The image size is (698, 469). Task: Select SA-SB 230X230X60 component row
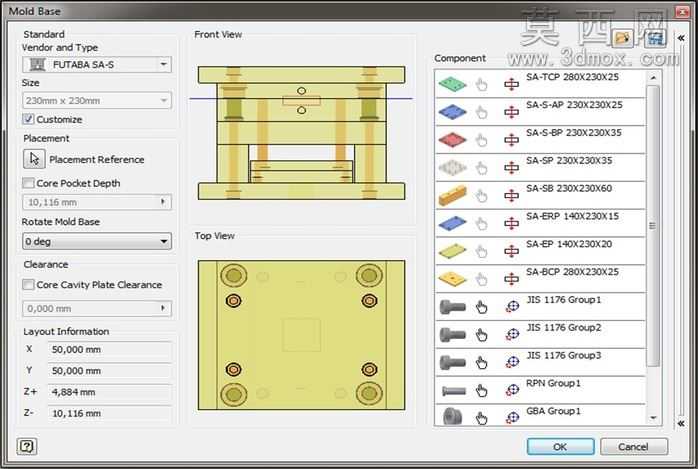[x=540, y=195]
